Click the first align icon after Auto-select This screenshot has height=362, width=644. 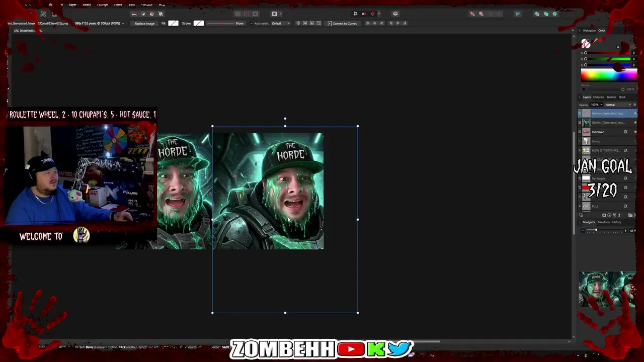[x=298, y=23]
